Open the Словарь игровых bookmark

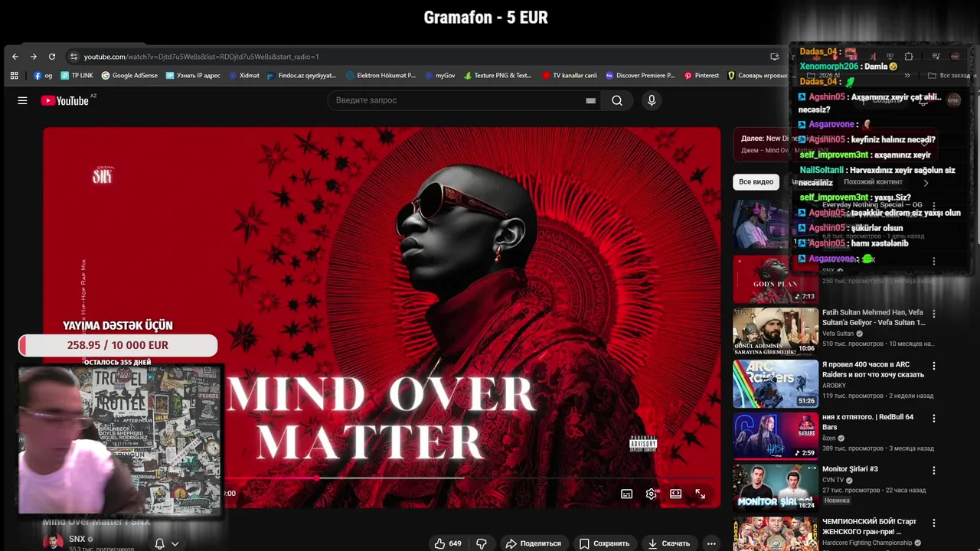(757, 76)
